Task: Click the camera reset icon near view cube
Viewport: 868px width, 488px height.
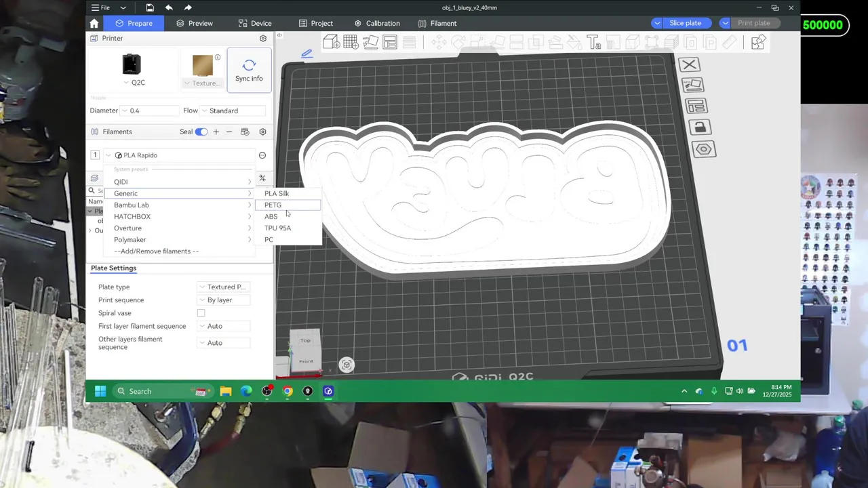Action: point(347,365)
